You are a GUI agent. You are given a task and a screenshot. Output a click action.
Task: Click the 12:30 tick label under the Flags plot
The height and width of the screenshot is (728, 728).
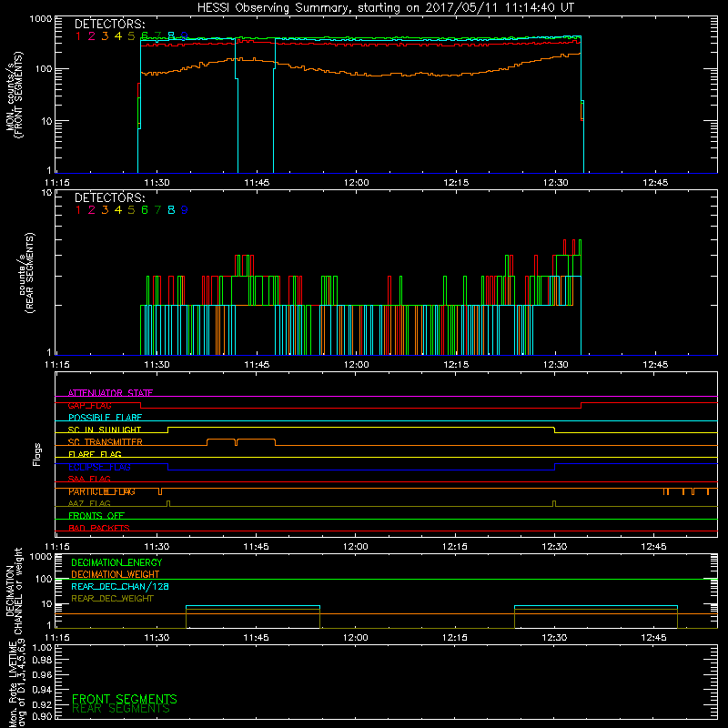pyautogui.click(x=554, y=547)
